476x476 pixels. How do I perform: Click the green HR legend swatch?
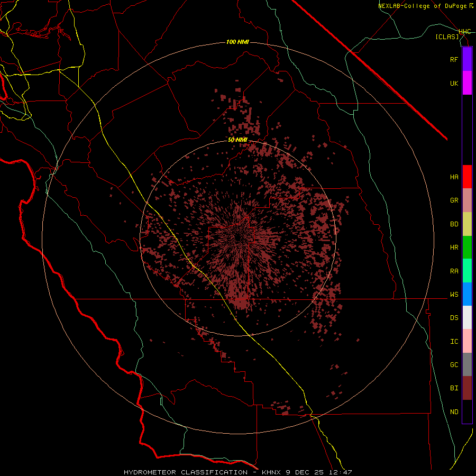467,248
